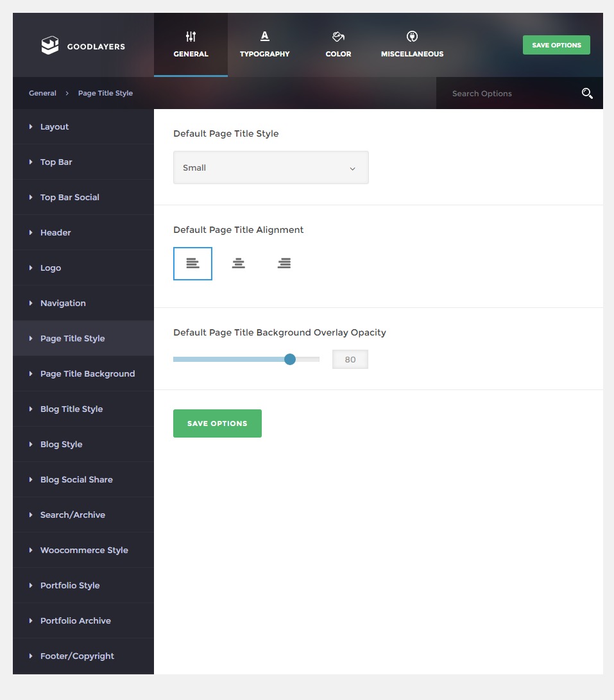Open Search/Archive settings
The width and height of the screenshot is (614, 700).
point(83,515)
